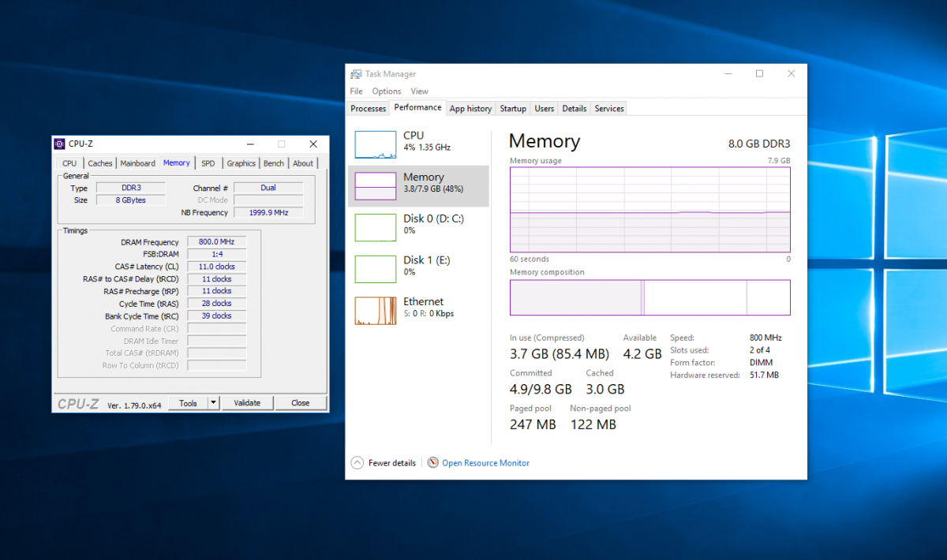
Task: Click the memory Type DDR3 field
Action: pyautogui.click(x=130, y=188)
